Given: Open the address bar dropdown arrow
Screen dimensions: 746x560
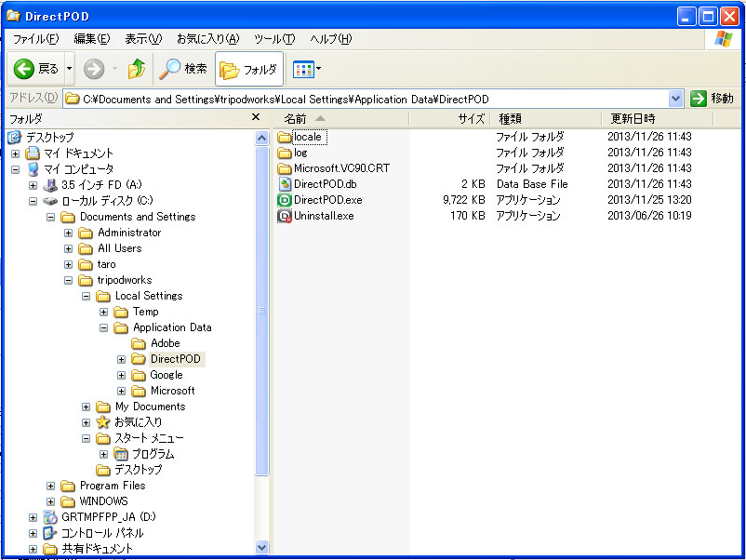Looking at the screenshot, I should click(x=675, y=99).
